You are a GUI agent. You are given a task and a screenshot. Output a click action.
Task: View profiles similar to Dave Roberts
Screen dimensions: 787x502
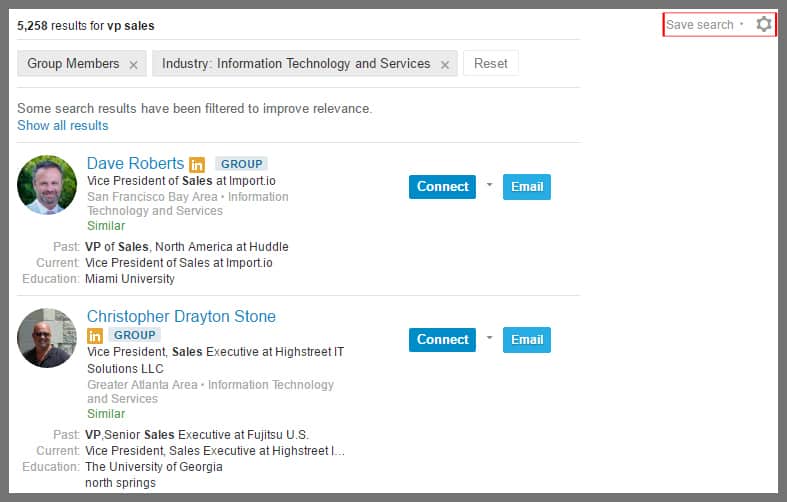pos(106,225)
